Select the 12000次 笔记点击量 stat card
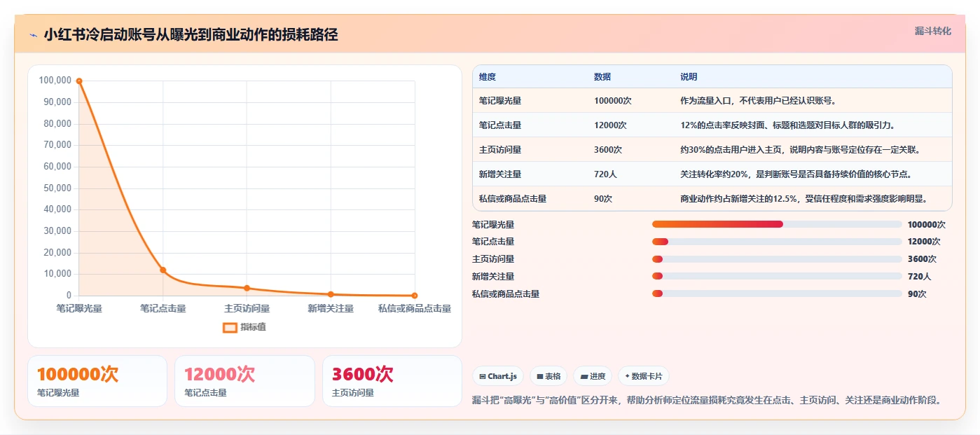Viewport: 980px width, 435px height. (x=244, y=381)
